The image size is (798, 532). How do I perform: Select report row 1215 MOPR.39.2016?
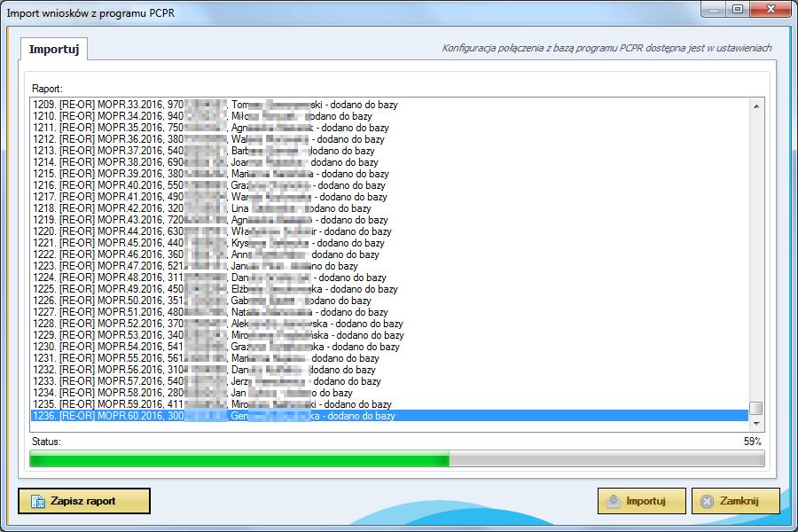(x=389, y=174)
